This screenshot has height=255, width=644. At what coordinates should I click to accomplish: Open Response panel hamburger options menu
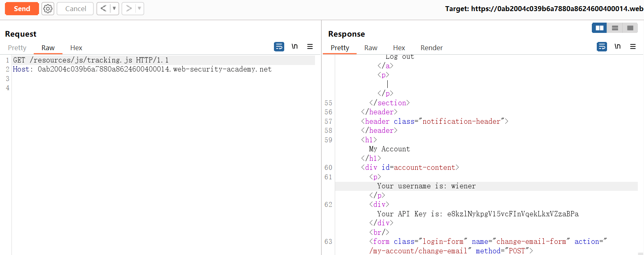[x=633, y=46]
